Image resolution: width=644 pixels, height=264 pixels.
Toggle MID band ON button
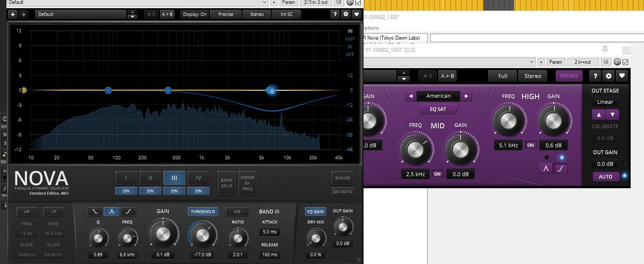pos(437,174)
